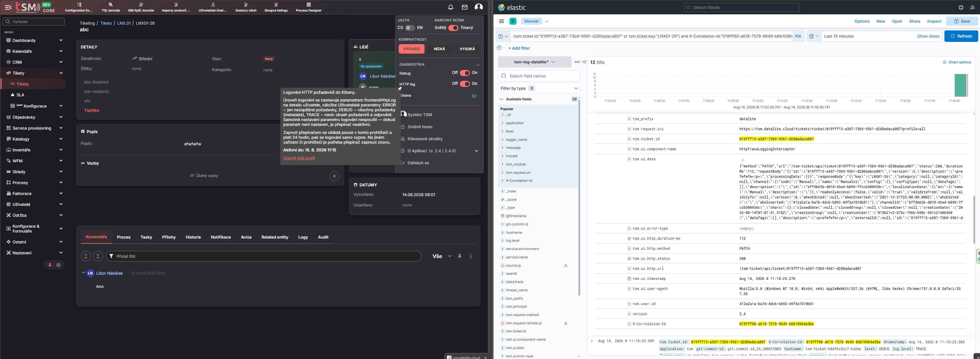Collapse tSM sidebar with hamburger icon
This screenshot has width=980, height=359.
[8, 7]
